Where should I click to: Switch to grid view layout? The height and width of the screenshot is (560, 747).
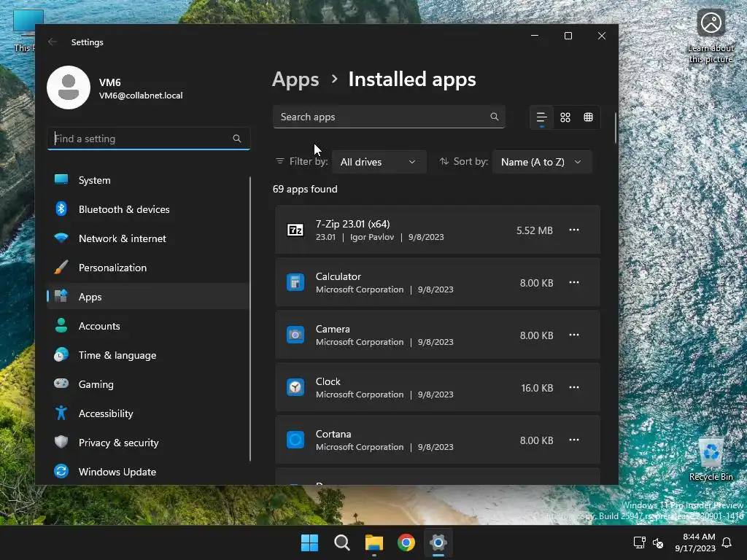tap(565, 117)
